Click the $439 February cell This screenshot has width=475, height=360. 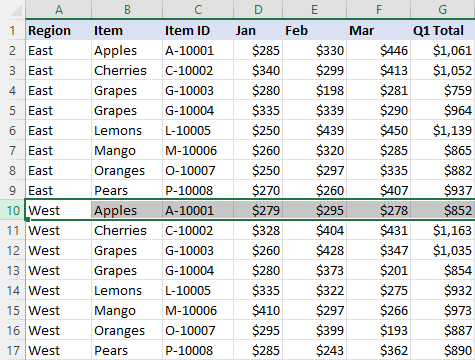click(x=315, y=130)
